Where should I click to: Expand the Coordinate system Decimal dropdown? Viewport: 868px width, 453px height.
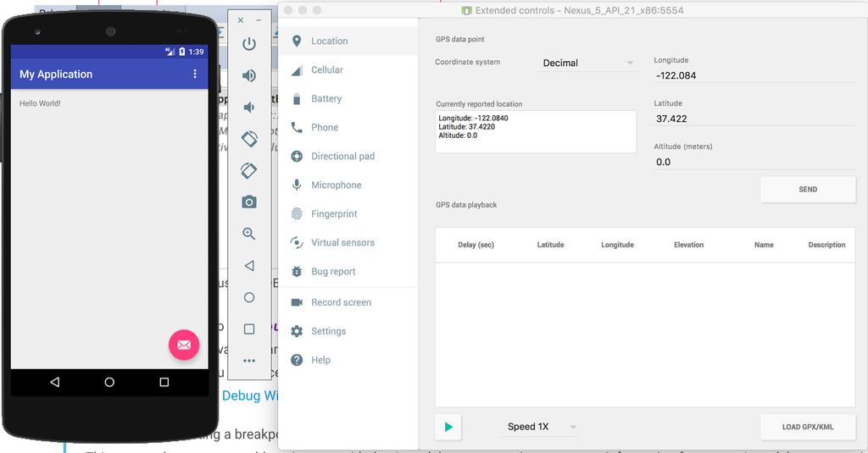(587, 63)
